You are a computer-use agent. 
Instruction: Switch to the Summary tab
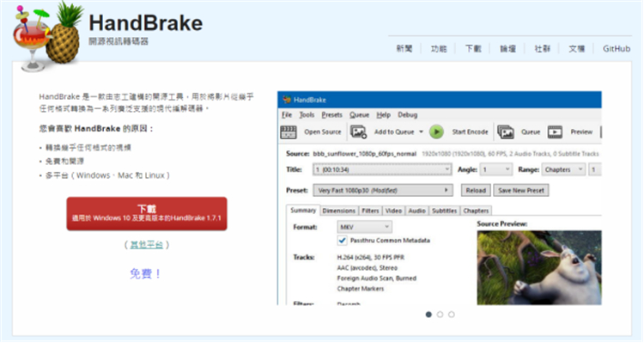(x=303, y=210)
